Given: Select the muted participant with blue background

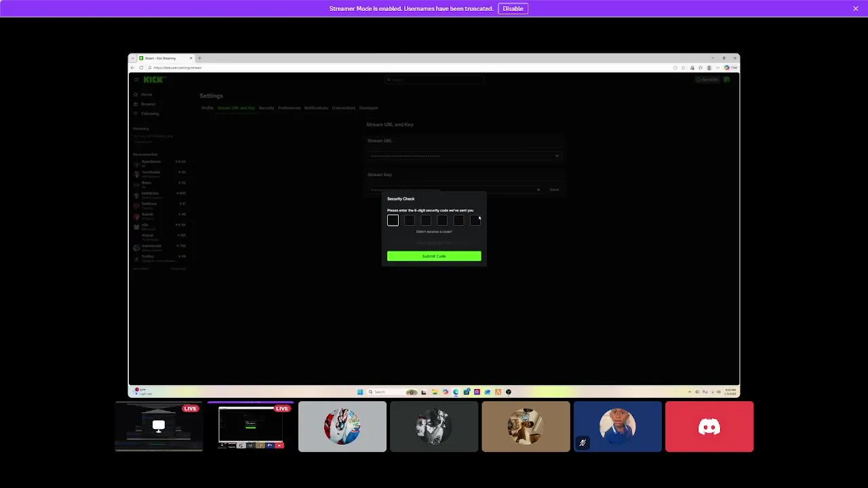Looking at the screenshot, I should (x=618, y=426).
